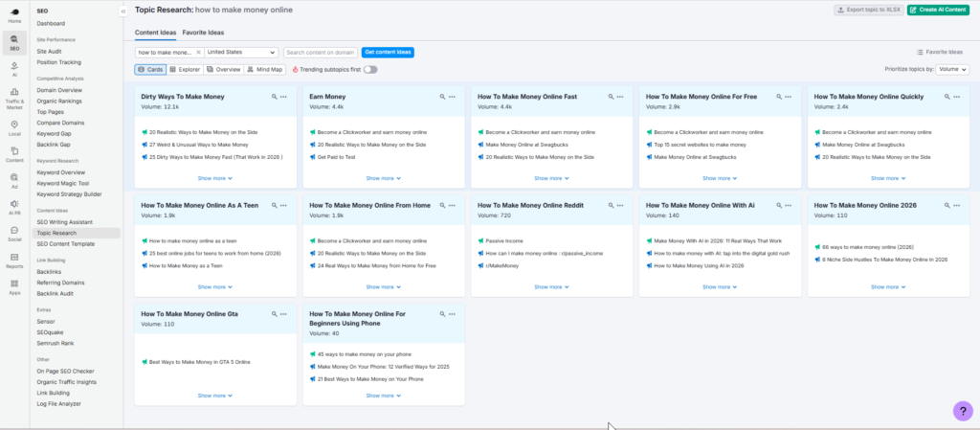Click search icon on How To Make Money Online Gta card
This screenshot has height=430, width=980.
click(275, 314)
